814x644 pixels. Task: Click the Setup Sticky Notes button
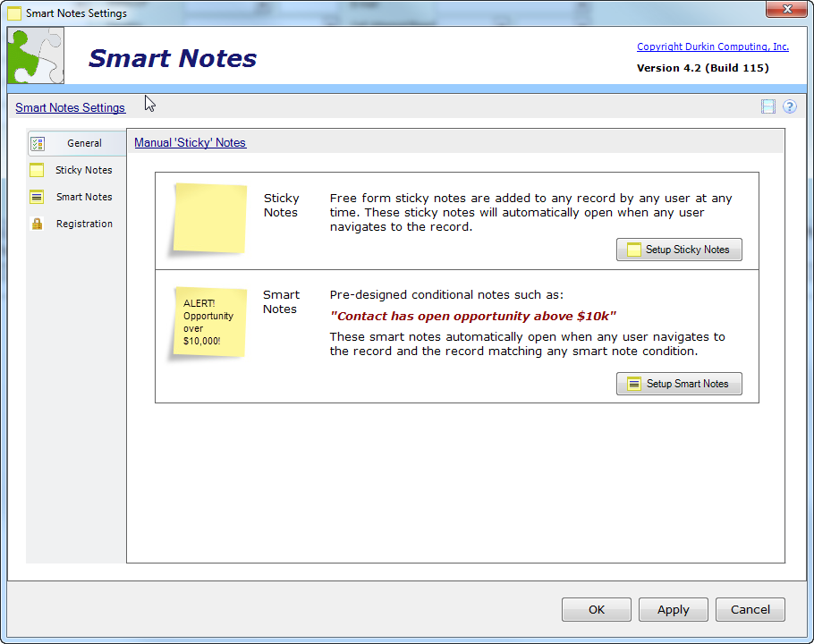pos(679,250)
